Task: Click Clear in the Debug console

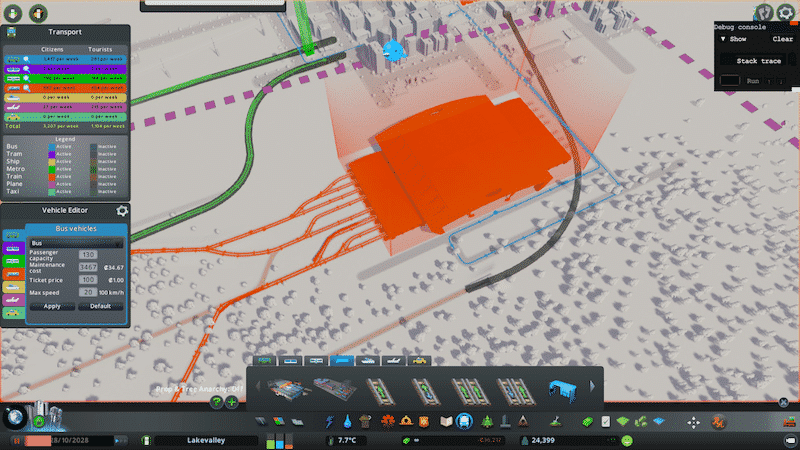Action: click(782, 39)
